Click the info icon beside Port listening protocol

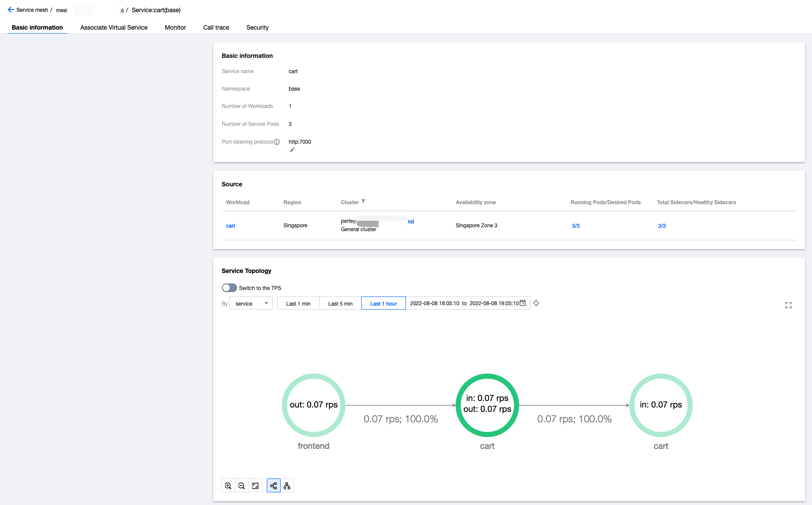click(x=277, y=142)
